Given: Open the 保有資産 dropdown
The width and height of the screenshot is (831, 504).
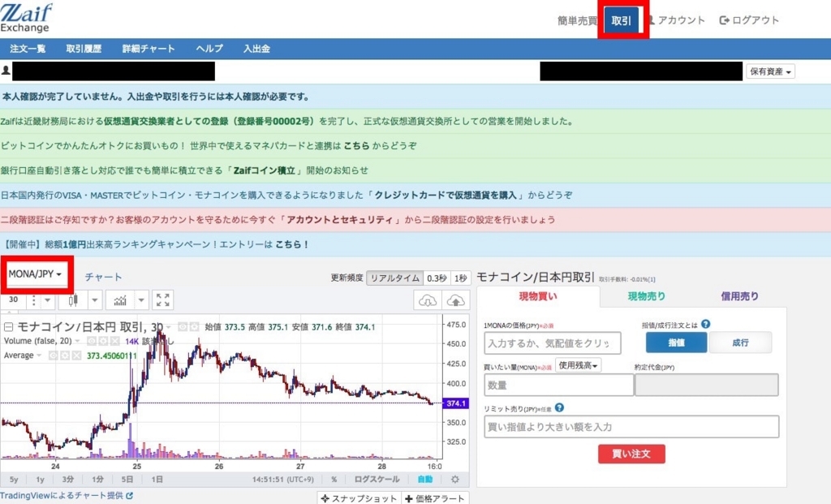Looking at the screenshot, I should point(770,71).
